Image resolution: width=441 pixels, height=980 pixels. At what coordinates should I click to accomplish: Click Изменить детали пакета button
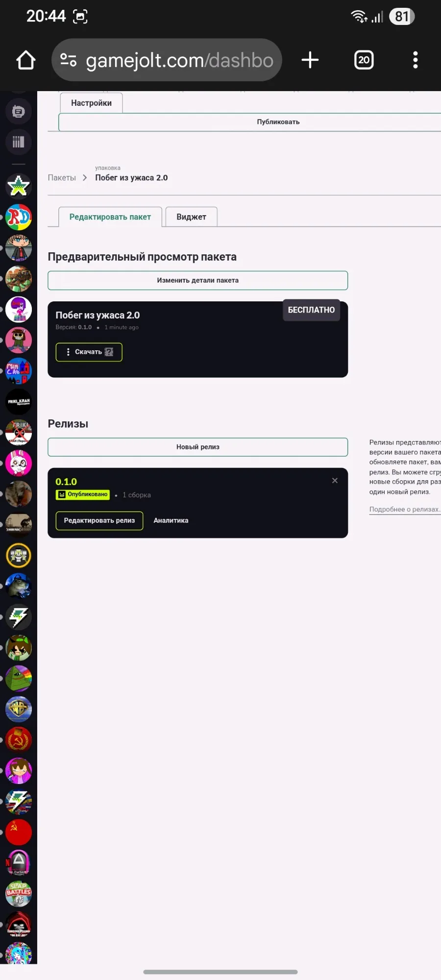click(x=197, y=280)
